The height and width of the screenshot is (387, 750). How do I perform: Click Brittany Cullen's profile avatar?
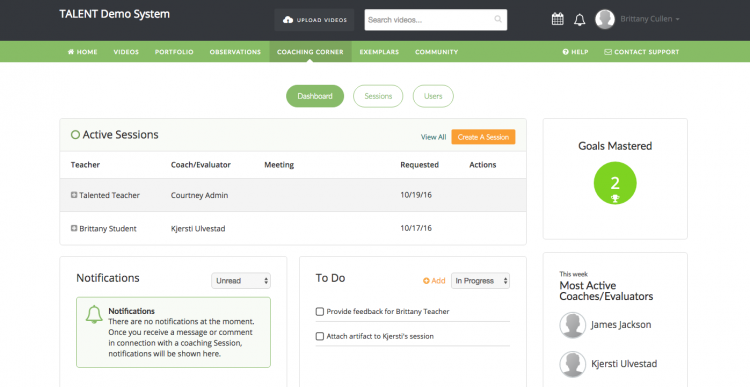point(605,19)
